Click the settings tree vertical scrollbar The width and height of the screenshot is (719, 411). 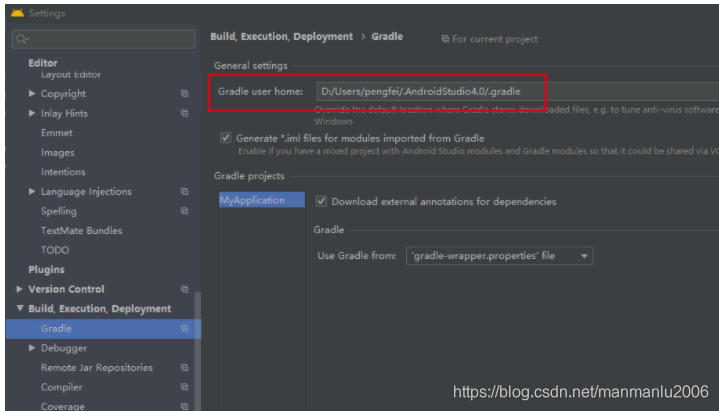pyautogui.click(x=198, y=349)
